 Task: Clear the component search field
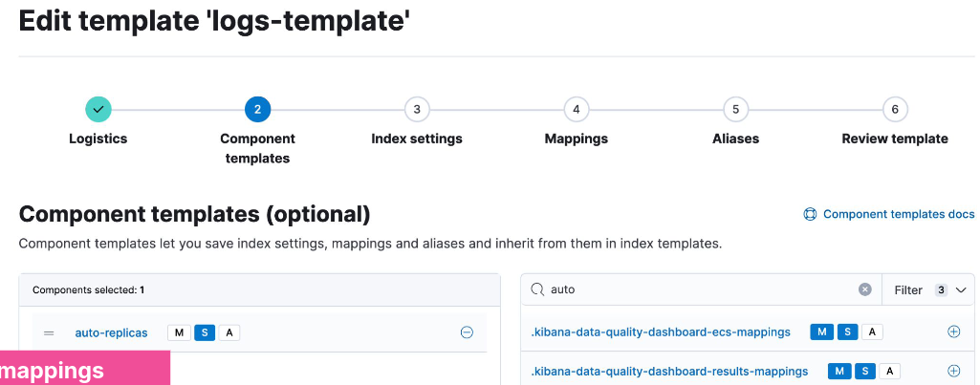(864, 289)
